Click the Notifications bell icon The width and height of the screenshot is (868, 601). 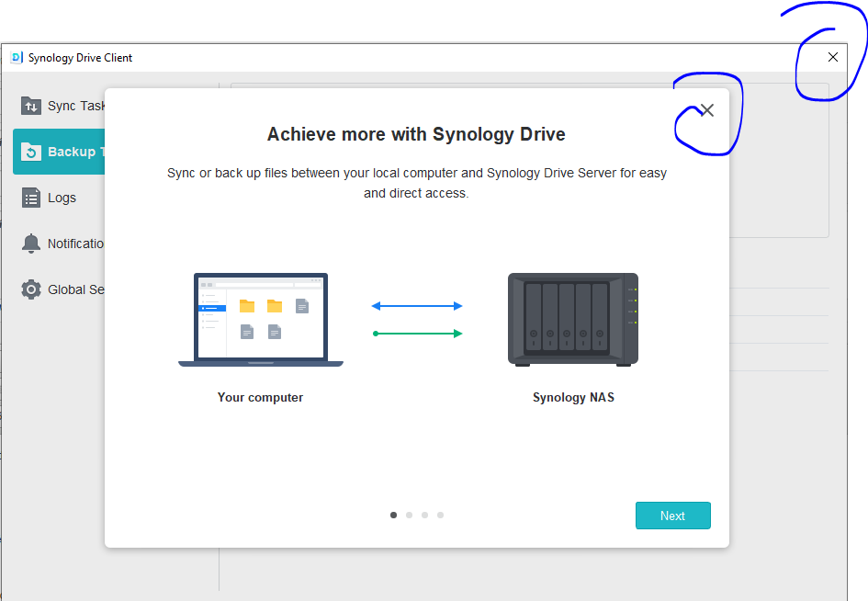[x=31, y=244]
